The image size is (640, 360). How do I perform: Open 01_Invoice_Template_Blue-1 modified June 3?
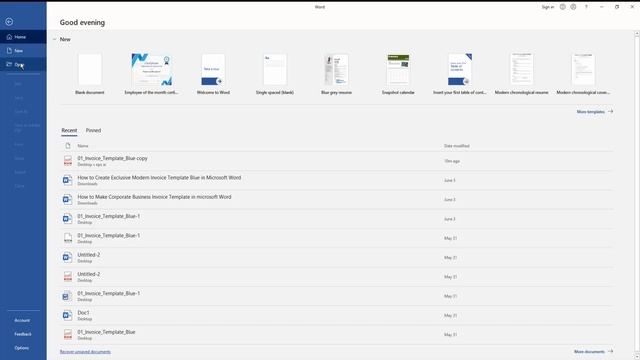coord(336,219)
